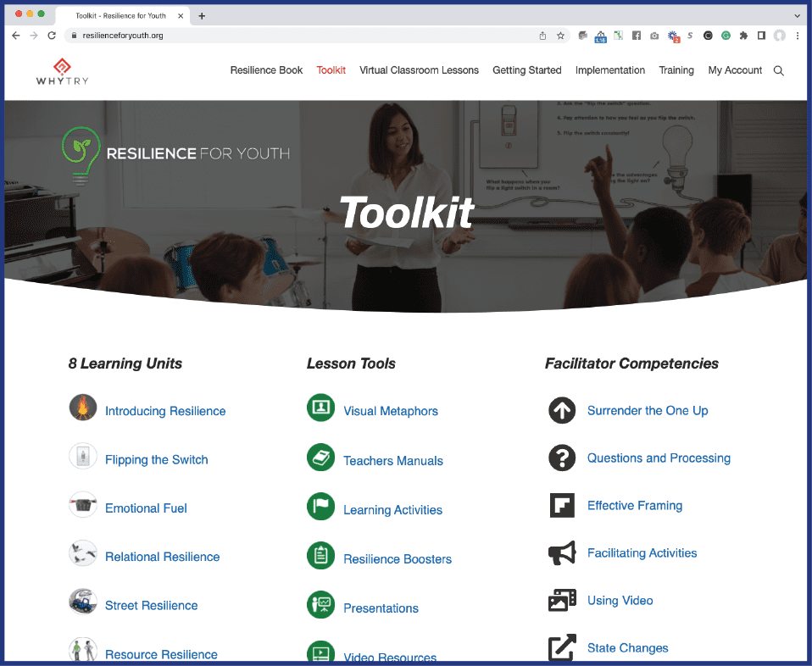Viewport: 812px width, 666px height.
Task: Click the Teachers Manuals book icon
Action: [x=321, y=458]
